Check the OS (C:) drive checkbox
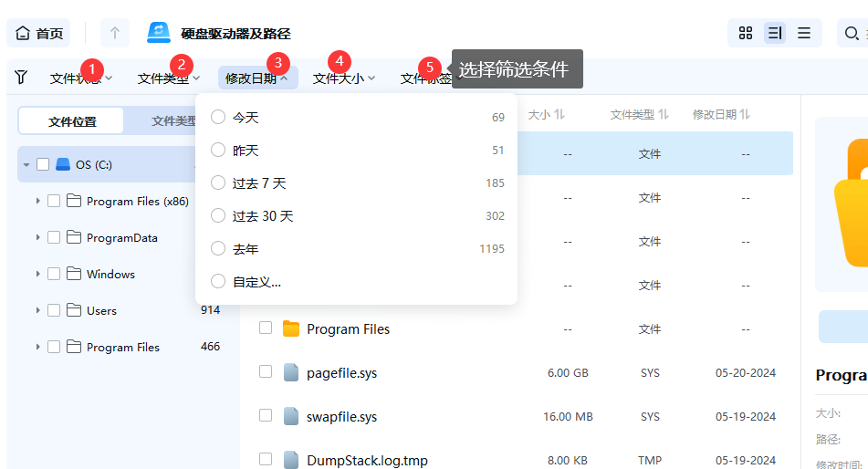 pyautogui.click(x=43, y=164)
